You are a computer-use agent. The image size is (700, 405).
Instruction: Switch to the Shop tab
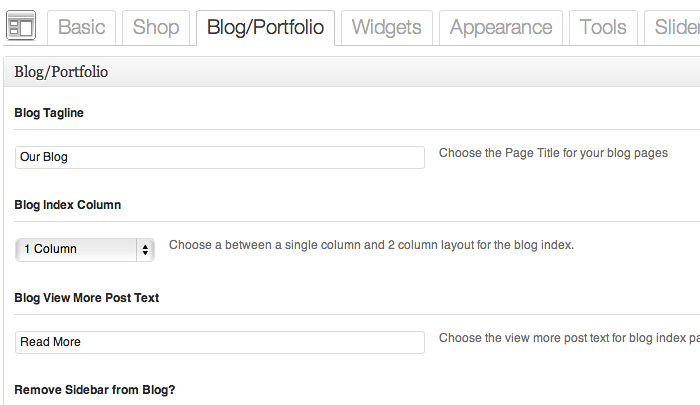[156, 27]
